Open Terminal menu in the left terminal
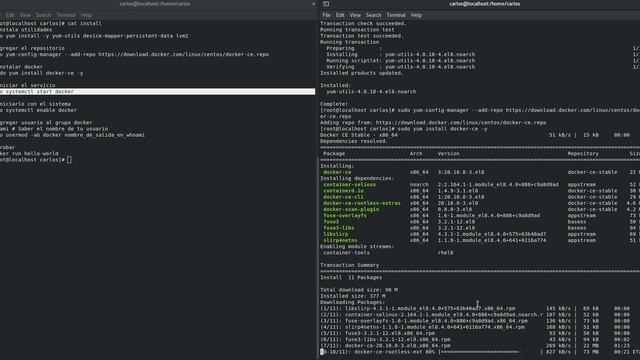Image resolution: width=640 pixels, height=360 pixels. pyautogui.click(x=66, y=15)
